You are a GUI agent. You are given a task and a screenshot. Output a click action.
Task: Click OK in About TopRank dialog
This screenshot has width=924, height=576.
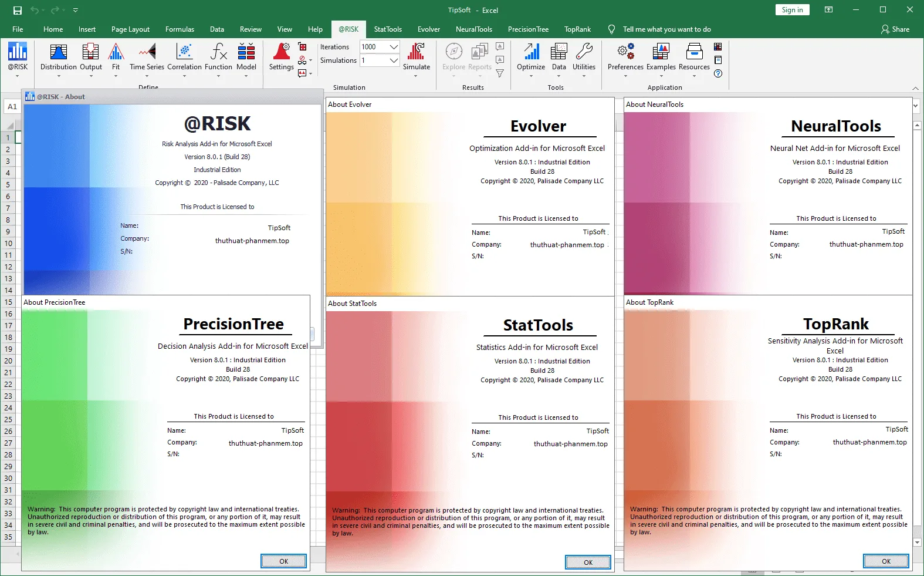coord(886,561)
